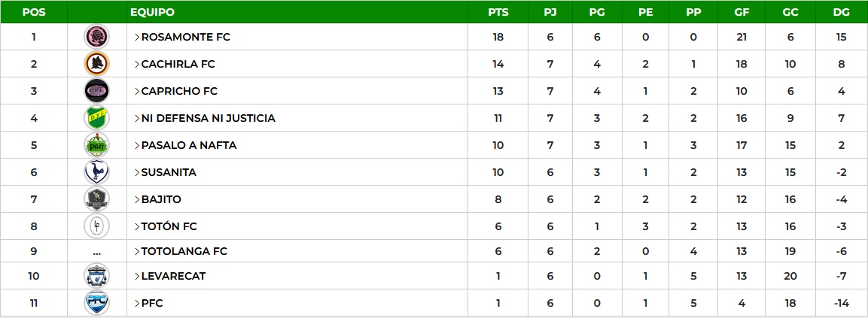Click Ni Defensa Ni Justicia shield logo
Viewport: 868px width, 318px height.
(97, 118)
